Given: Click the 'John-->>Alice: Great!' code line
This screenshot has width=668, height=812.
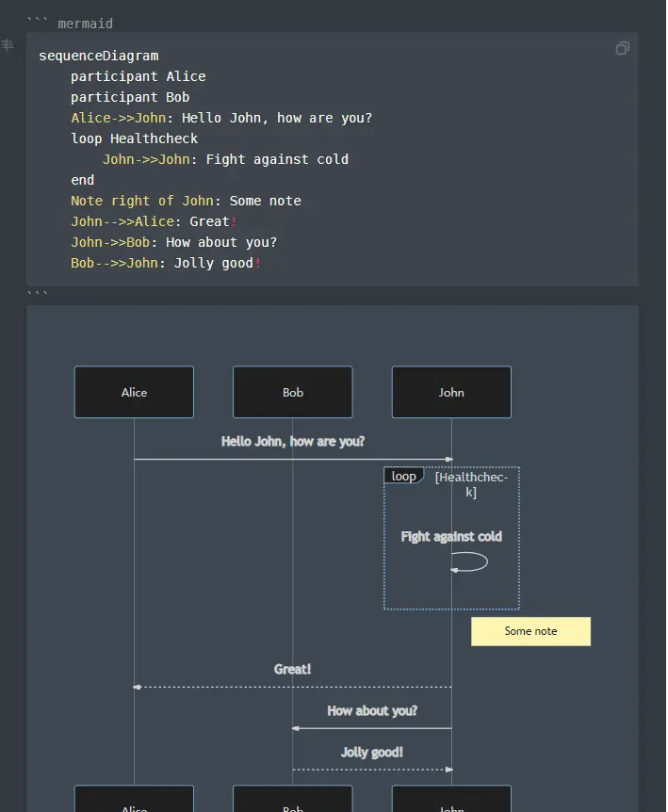Looking at the screenshot, I should click(x=154, y=221).
